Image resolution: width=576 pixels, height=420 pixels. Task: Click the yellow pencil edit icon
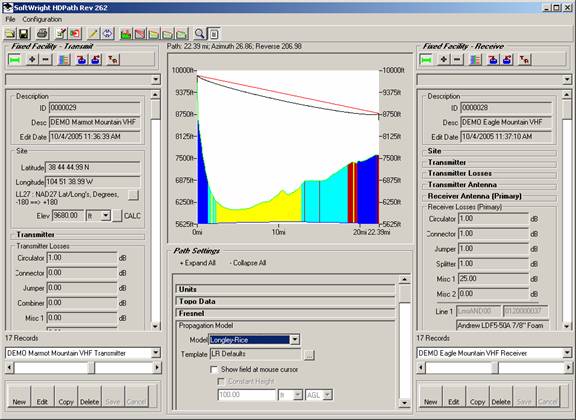[x=93, y=34]
